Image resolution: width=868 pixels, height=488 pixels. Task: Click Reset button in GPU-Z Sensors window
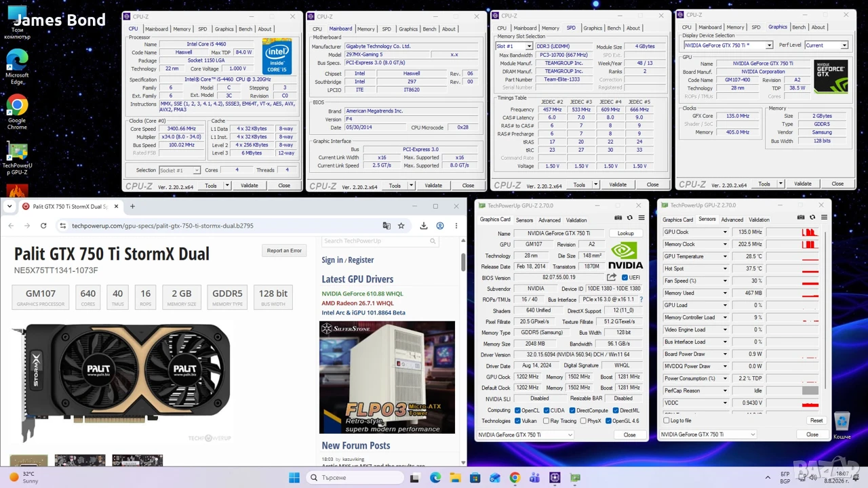point(816,420)
